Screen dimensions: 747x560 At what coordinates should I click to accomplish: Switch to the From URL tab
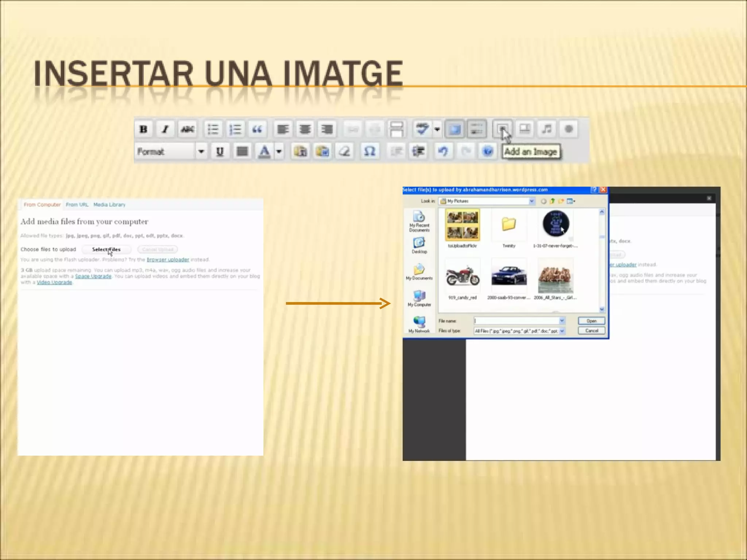tap(77, 205)
